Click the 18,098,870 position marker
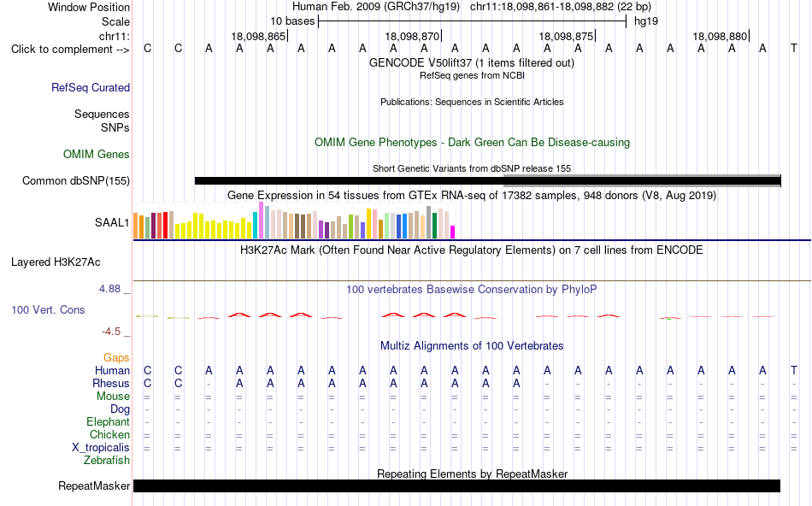Image resolution: width=812 pixels, height=506 pixels. pyautogui.click(x=413, y=36)
